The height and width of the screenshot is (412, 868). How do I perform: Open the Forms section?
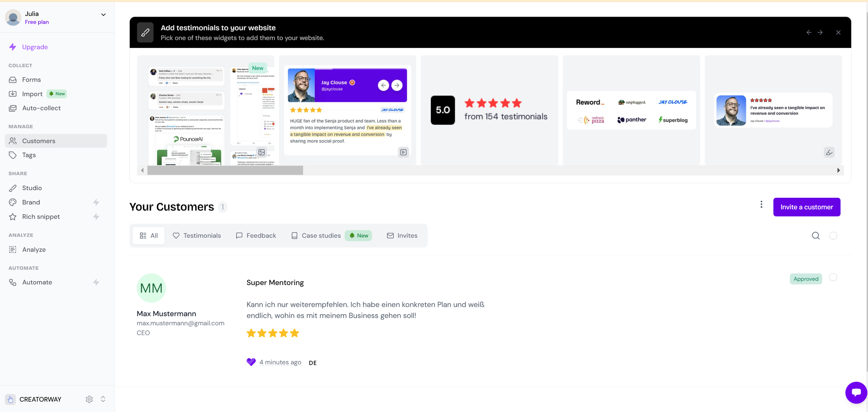tap(31, 79)
